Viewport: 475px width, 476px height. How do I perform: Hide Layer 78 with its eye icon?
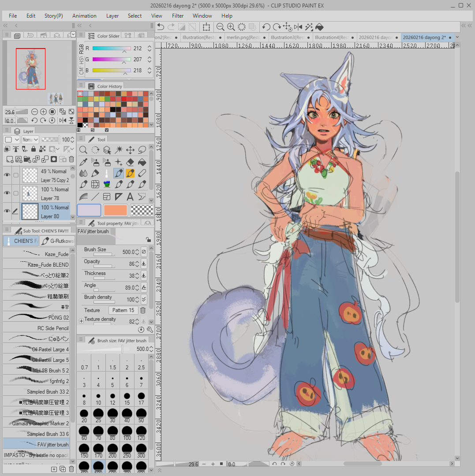point(7,193)
